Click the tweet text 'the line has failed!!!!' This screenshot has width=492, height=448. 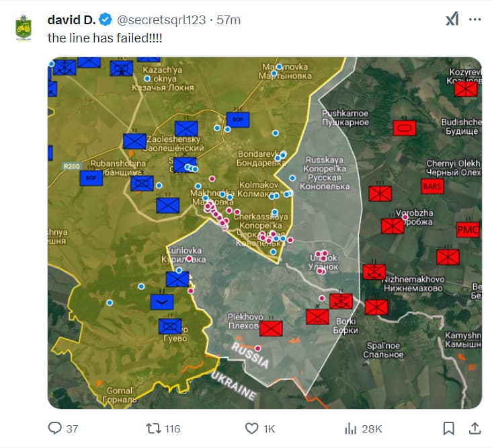(x=105, y=38)
